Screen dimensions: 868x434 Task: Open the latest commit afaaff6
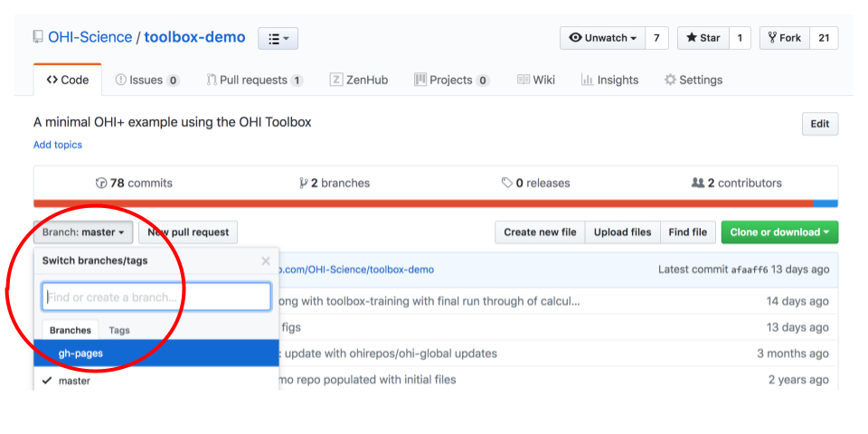(750, 269)
